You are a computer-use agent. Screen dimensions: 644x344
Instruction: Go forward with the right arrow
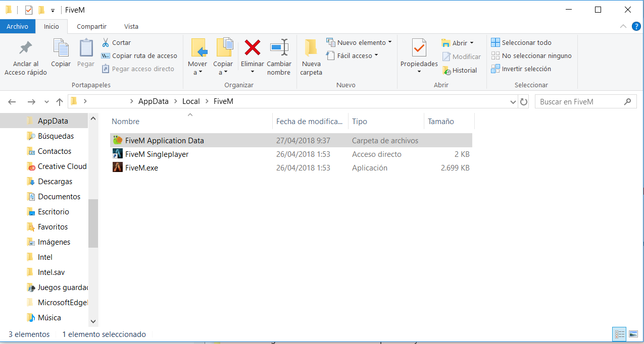(x=31, y=102)
